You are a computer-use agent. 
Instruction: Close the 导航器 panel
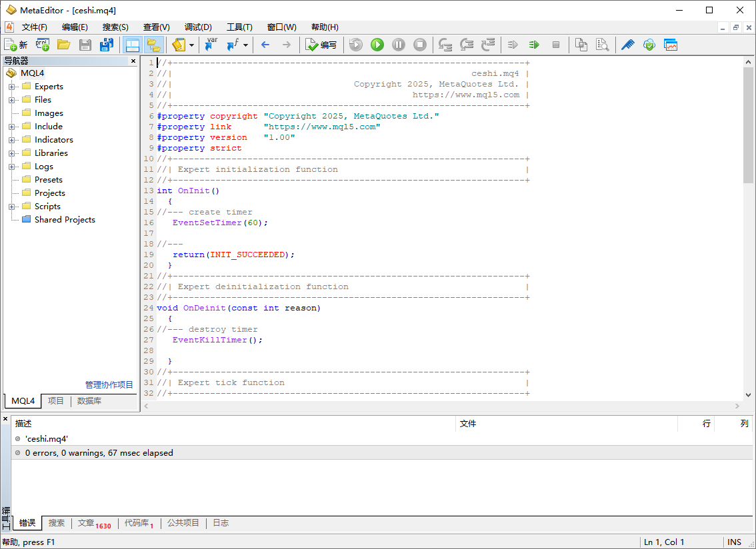[133, 61]
